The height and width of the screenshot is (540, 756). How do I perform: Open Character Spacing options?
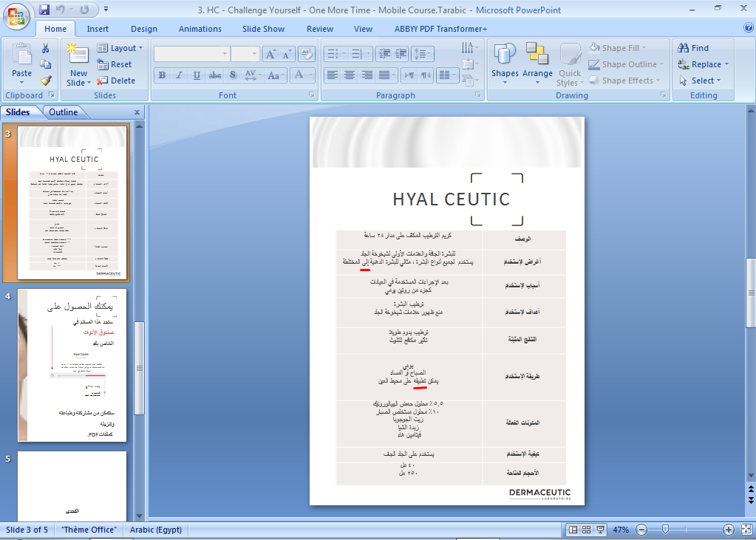(x=253, y=75)
